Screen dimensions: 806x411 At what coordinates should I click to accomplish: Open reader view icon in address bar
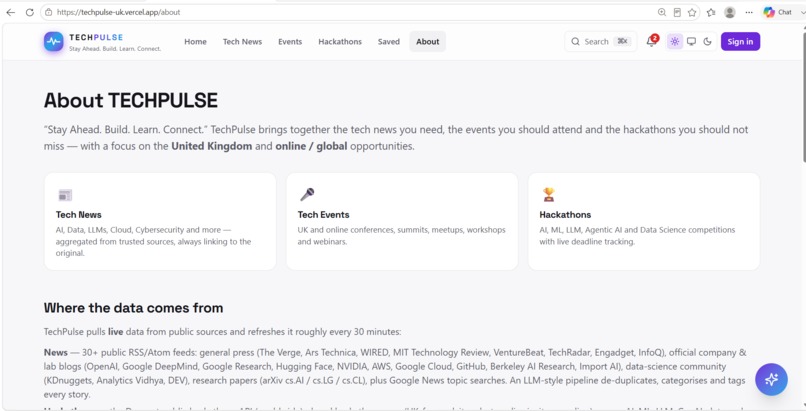[677, 12]
